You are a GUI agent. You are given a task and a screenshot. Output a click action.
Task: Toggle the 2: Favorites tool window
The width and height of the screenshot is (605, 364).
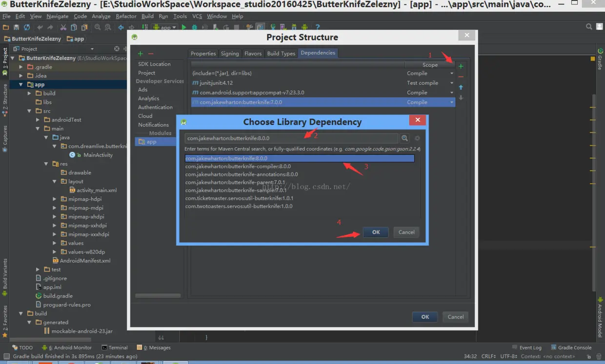click(5, 322)
